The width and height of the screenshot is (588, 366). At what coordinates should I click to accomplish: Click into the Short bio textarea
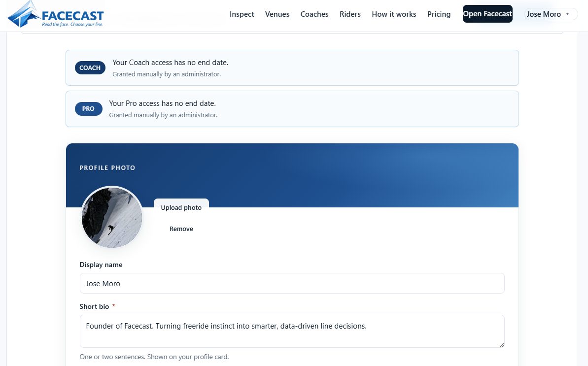point(292,331)
